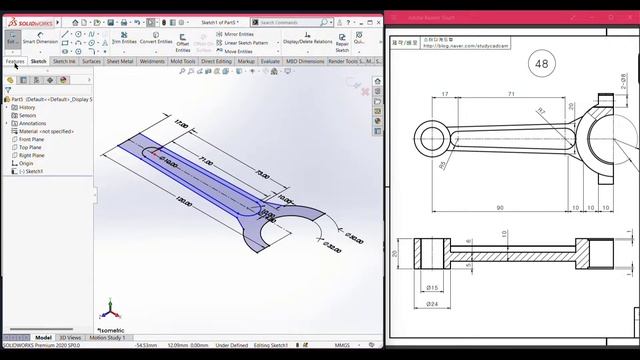640x360 pixels.
Task: Select the Spline sketch tool
Action: coord(92,34)
